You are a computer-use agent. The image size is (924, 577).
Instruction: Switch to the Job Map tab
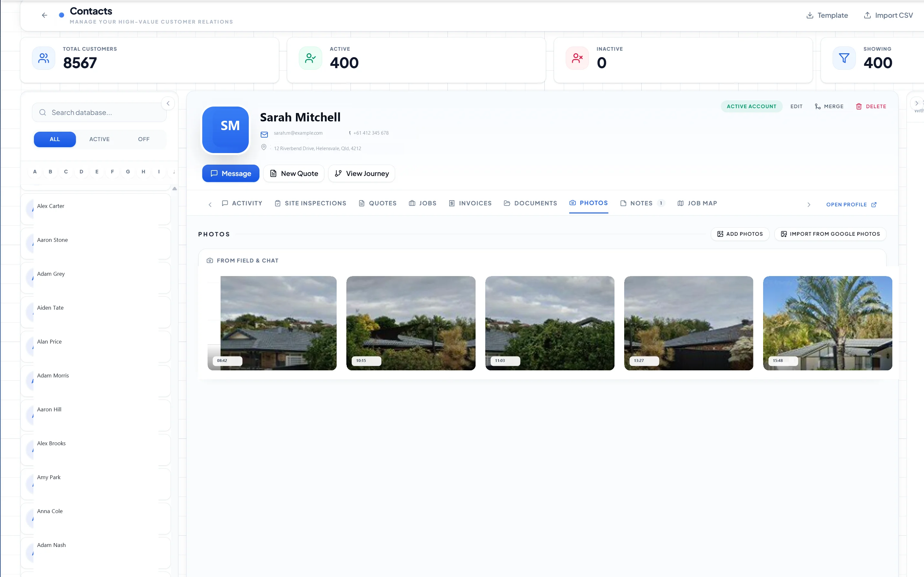697,203
